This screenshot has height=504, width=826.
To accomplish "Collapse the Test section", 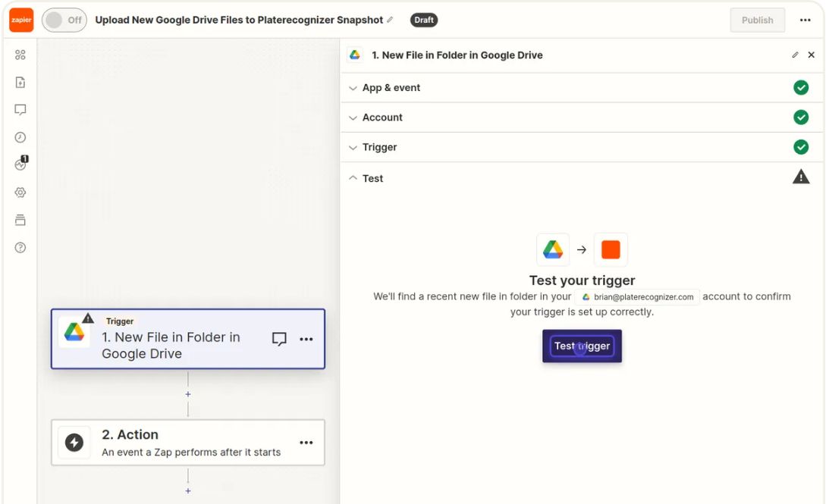I will (x=372, y=178).
